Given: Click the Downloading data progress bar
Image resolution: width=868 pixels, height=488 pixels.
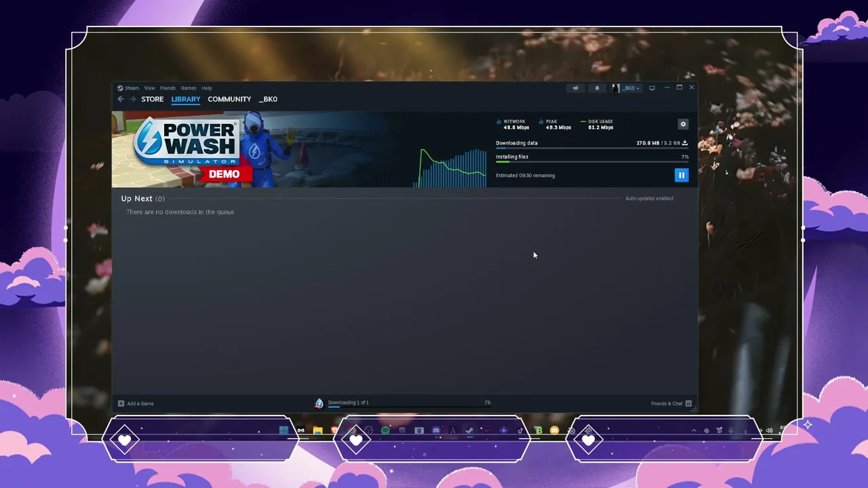Looking at the screenshot, I should point(592,148).
